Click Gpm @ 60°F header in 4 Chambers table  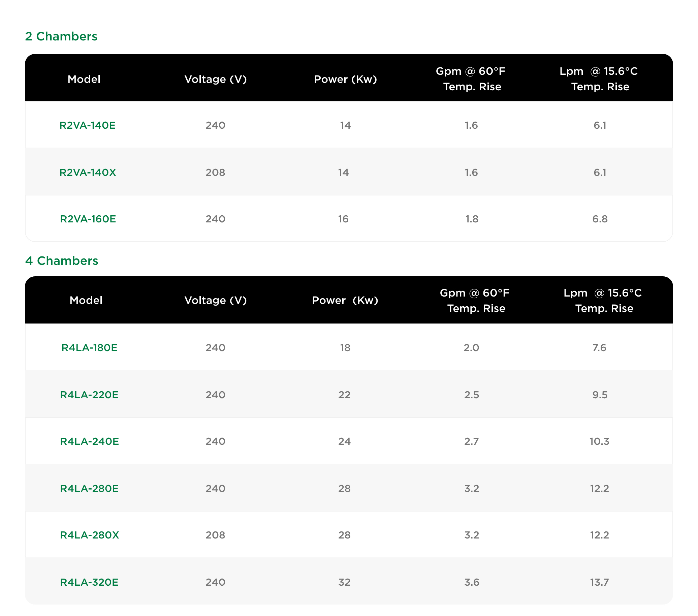pyautogui.click(x=475, y=301)
